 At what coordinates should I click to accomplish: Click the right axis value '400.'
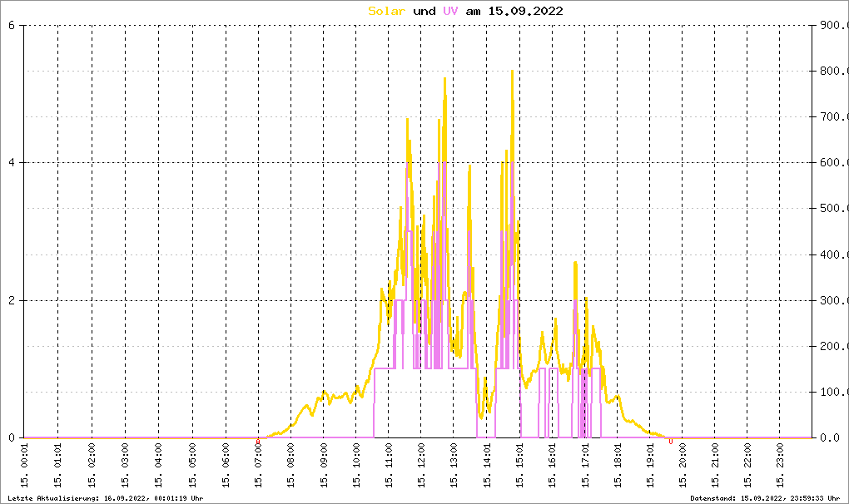(x=832, y=254)
